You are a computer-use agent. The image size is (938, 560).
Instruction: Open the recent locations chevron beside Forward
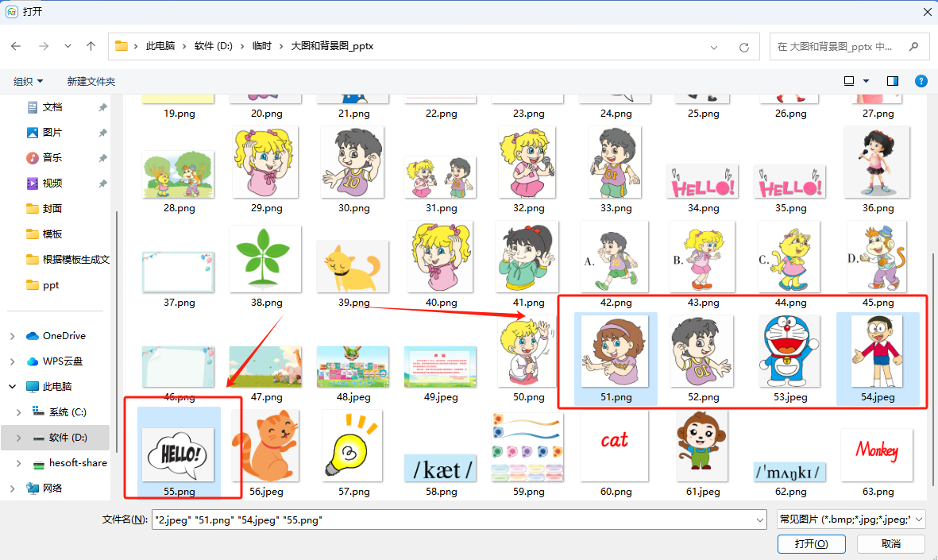click(67, 46)
